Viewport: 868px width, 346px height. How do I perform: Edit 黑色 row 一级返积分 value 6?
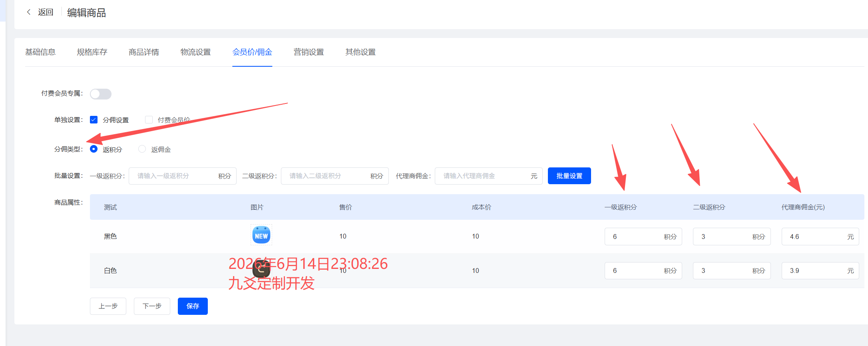click(x=643, y=237)
